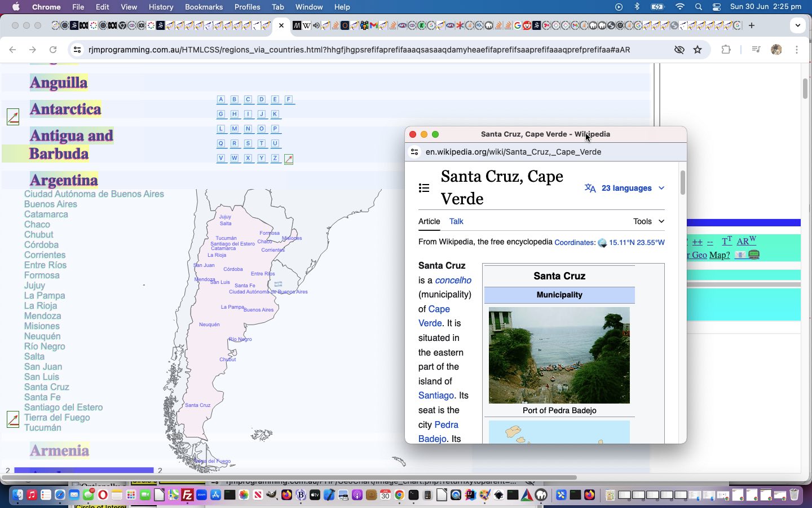Open macOS Control Center in menu bar

pyautogui.click(x=717, y=7)
